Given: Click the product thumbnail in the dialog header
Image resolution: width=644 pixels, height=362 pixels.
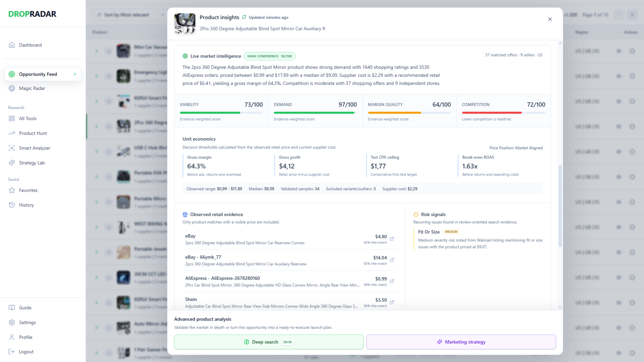Looking at the screenshot, I should [185, 24].
